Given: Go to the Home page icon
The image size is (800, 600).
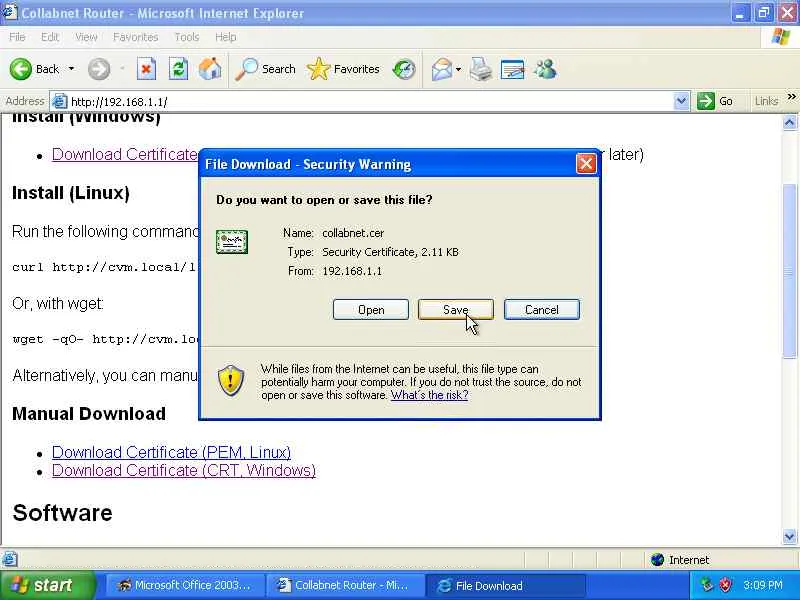Looking at the screenshot, I should point(210,69).
